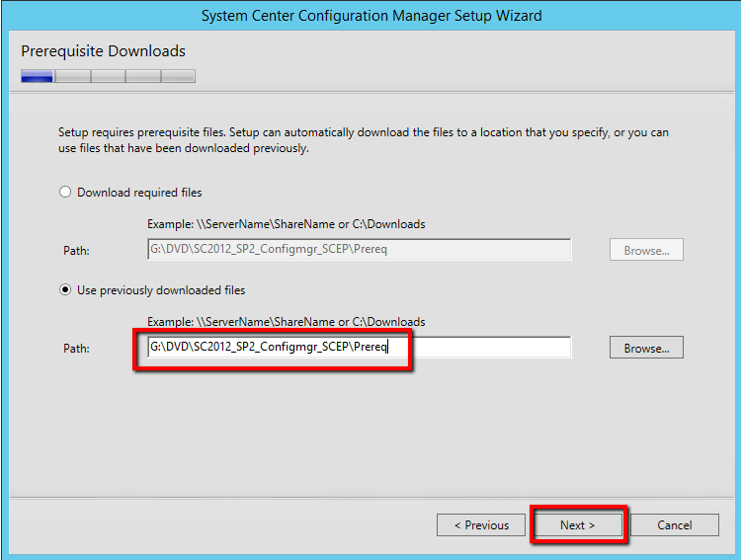Go back with the "< Previous" button
The image size is (741, 560).
pos(481,525)
